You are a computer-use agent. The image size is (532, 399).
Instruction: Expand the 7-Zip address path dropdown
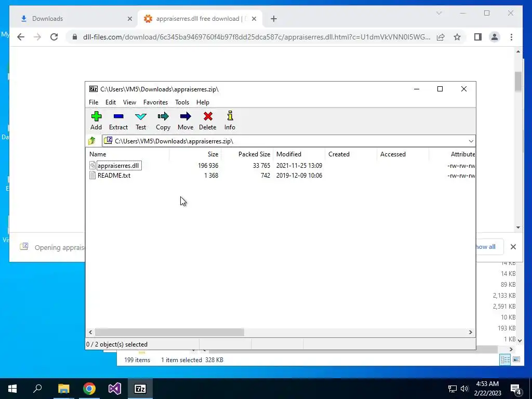pos(471,141)
